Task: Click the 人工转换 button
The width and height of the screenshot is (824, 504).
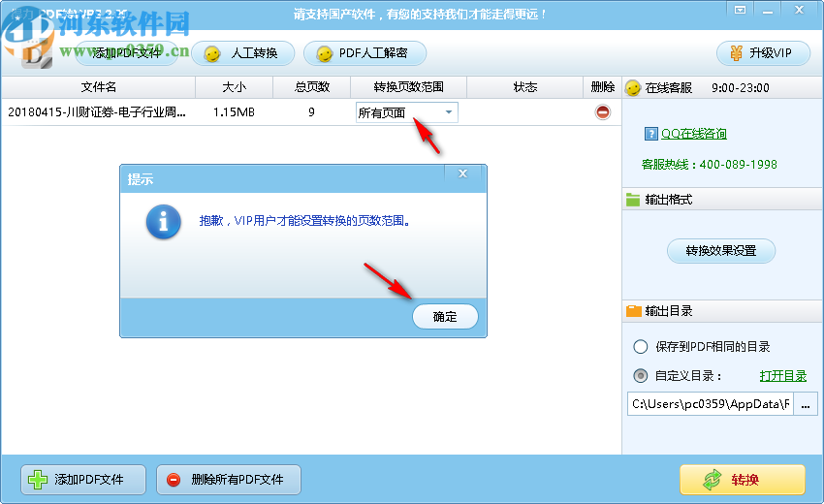Action: point(243,53)
